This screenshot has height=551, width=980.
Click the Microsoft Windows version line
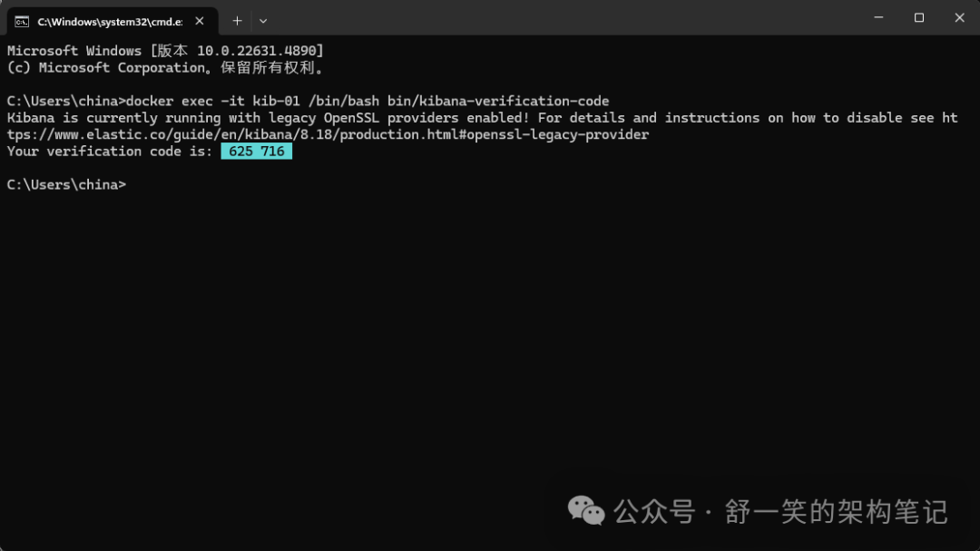click(166, 51)
